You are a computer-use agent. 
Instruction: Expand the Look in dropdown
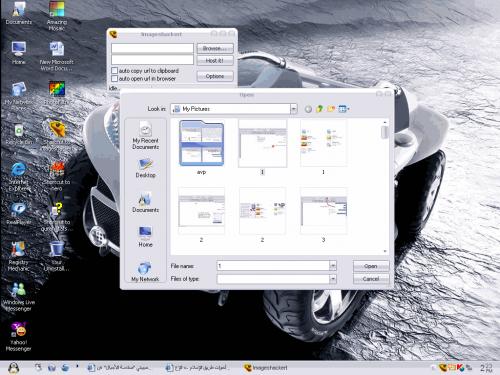tap(293, 109)
